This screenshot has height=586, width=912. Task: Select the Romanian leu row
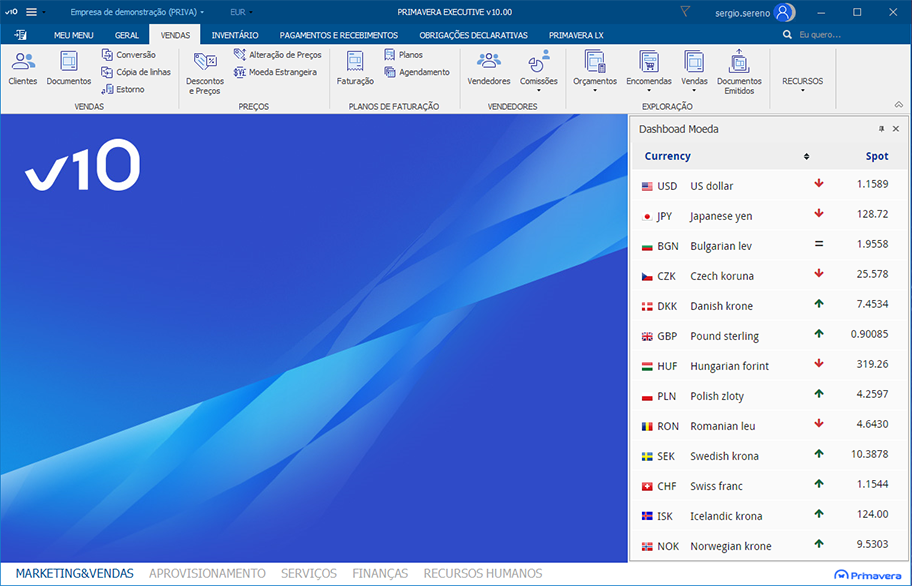pos(769,426)
